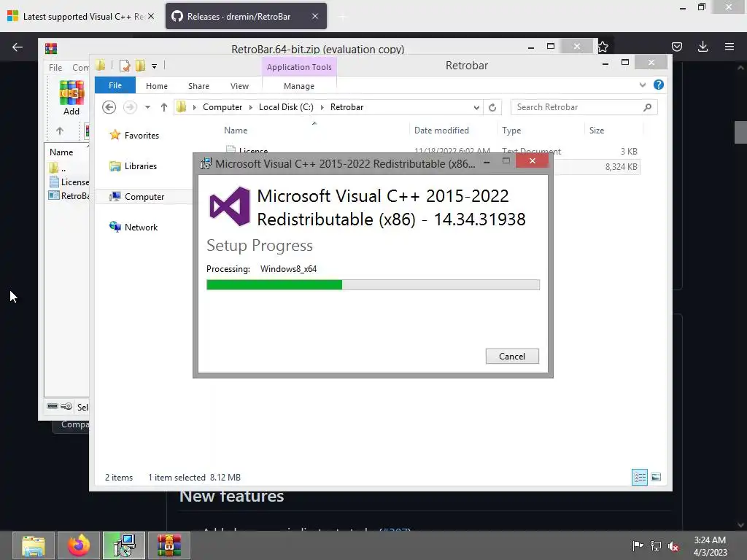Expand the address bar history dropdown
The height and width of the screenshot is (560, 747).
[476, 108]
